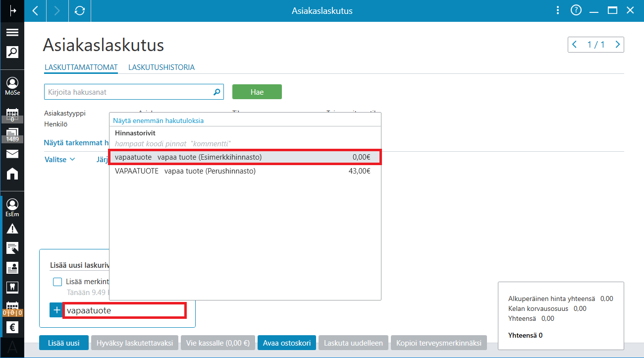Viewport: 644px width, 358px height.
Task: Navigate back with the left arrow
Action: [35, 10]
